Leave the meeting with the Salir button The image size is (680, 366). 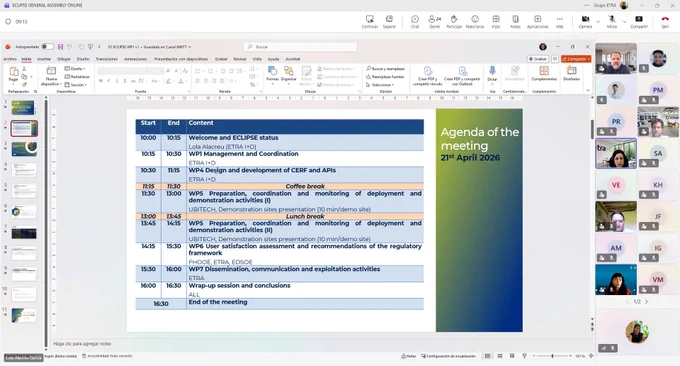(x=665, y=21)
